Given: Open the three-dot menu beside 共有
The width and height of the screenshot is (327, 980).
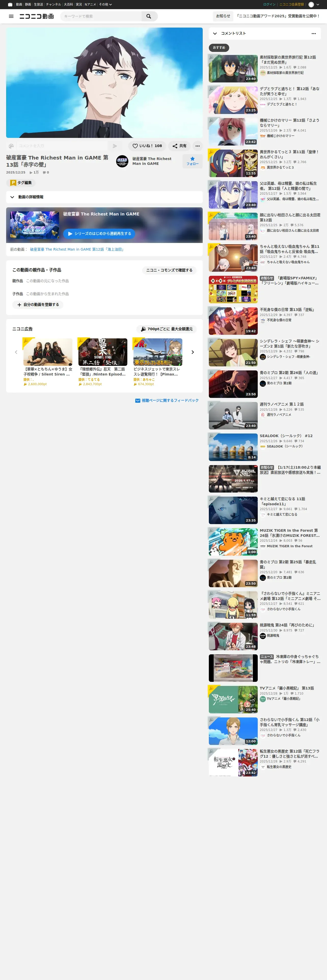Looking at the screenshot, I should pos(198,146).
